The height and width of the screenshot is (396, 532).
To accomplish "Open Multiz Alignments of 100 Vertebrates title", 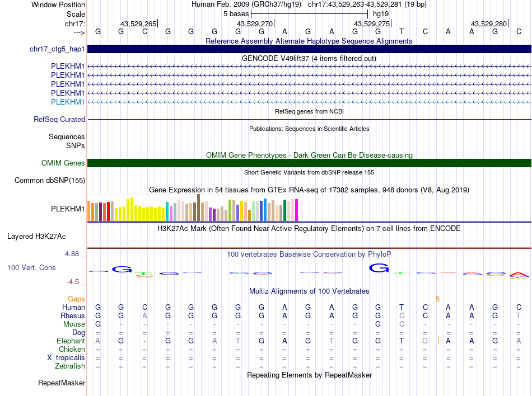I will click(309, 291).
